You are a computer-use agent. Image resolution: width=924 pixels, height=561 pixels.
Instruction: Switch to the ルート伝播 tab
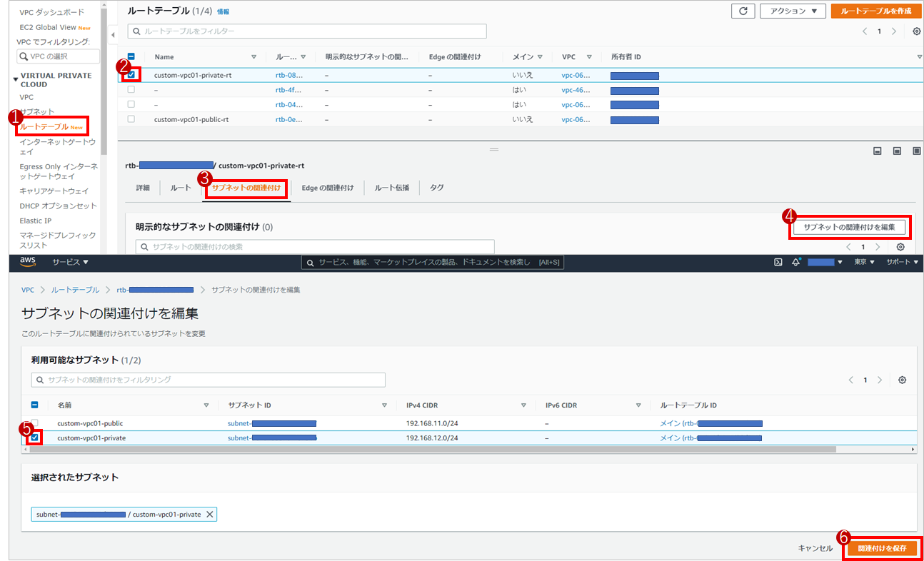(x=392, y=188)
